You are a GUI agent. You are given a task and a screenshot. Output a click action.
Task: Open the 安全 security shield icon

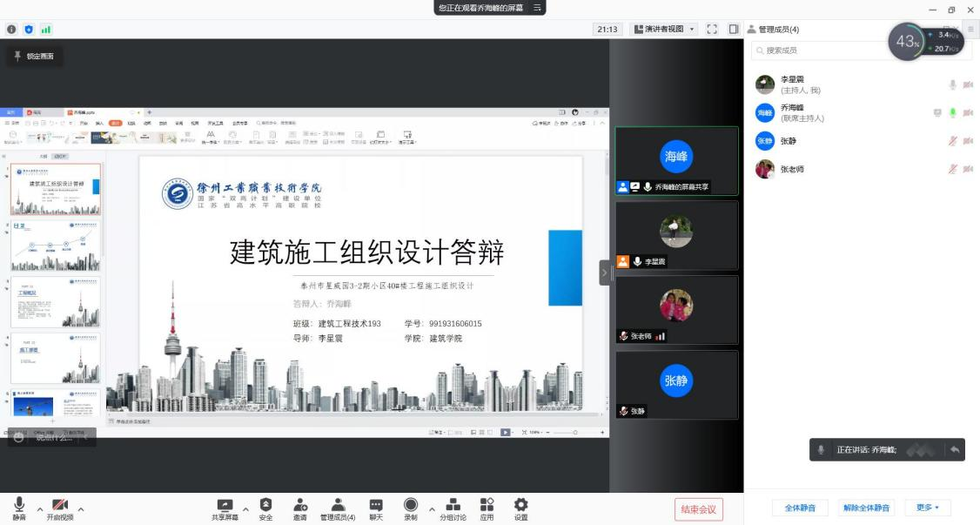coord(265,503)
